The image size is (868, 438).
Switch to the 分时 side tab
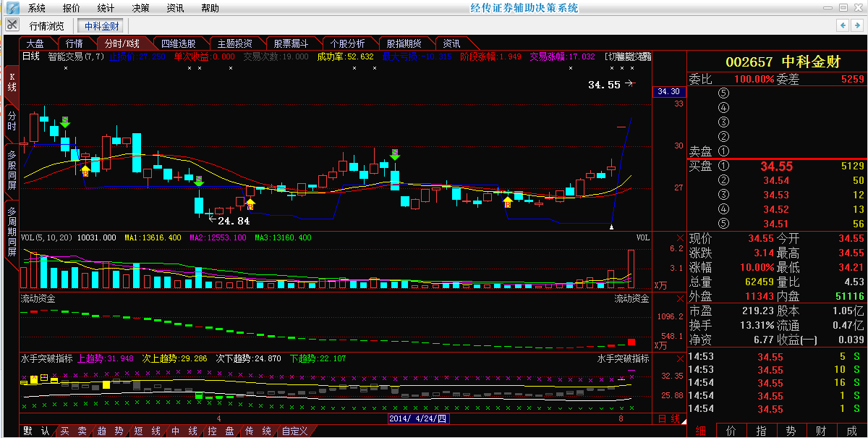(x=11, y=121)
